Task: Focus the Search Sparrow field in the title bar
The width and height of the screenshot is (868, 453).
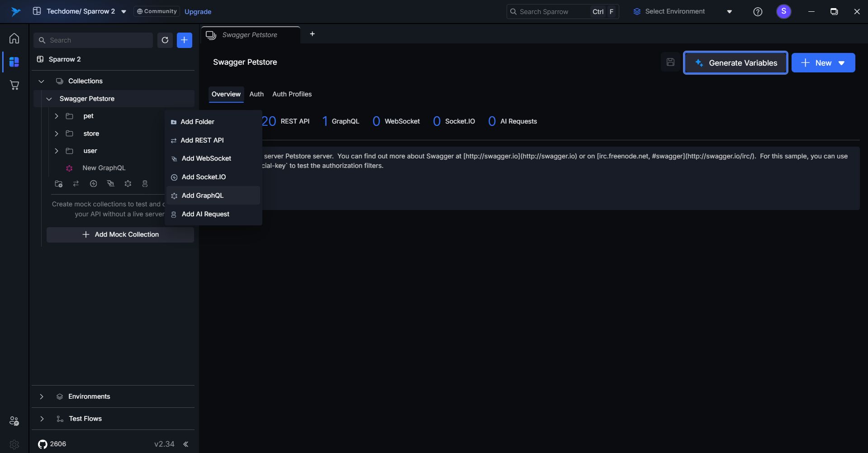Action: 550,12
